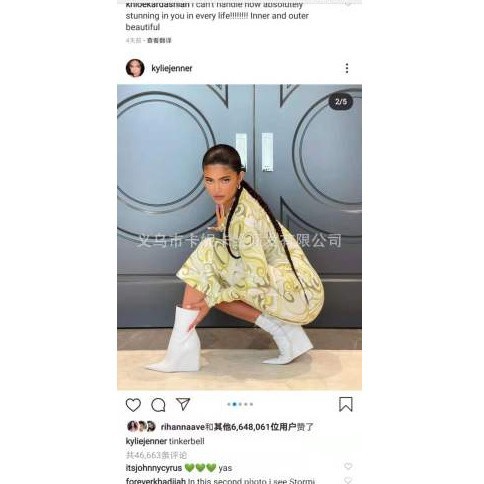Share the post via paper plane icon
The image size is (484, 484).
[183, 404]
